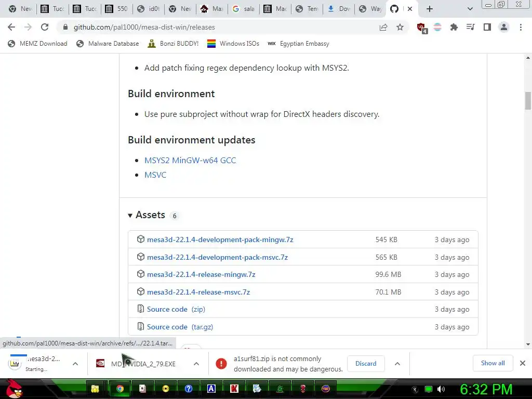Click Chrome icon in taskbar
Image resolution: width=532 pixels, height=399 pixels.
click(x=120, y=389)
